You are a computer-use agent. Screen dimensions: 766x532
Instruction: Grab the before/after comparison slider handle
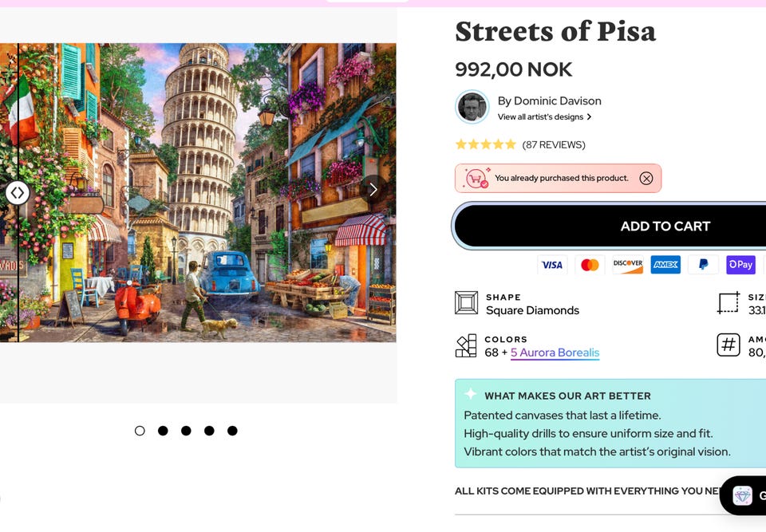[18, 192]
